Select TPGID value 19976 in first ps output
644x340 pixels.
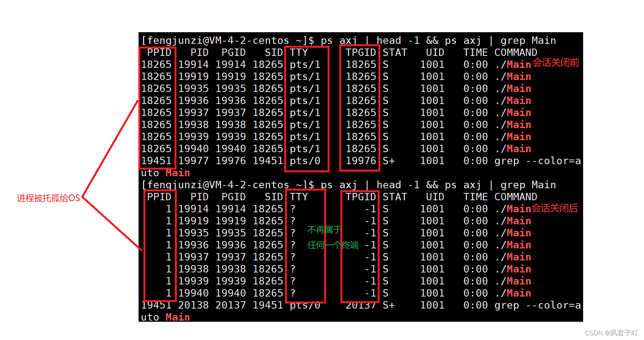361,161
